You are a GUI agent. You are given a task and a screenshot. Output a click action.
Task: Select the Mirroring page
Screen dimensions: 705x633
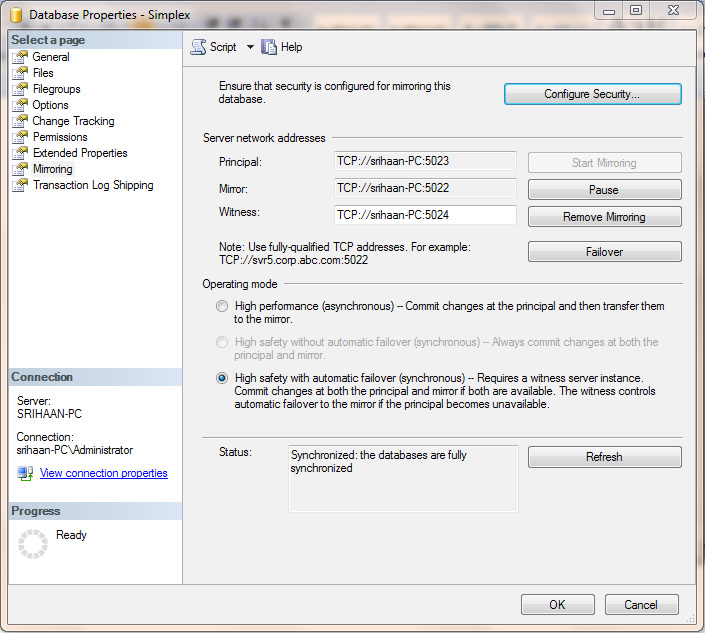coord(53,169)
